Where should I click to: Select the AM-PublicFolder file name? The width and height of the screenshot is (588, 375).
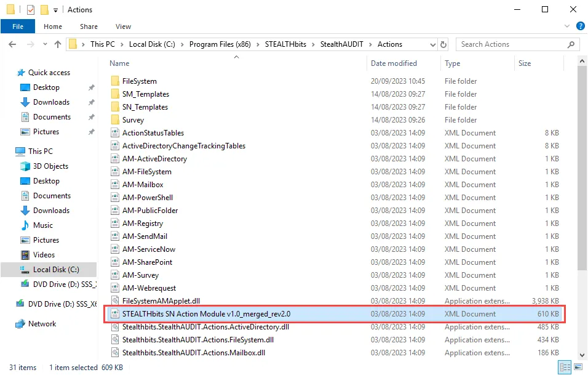coord(150,210)
